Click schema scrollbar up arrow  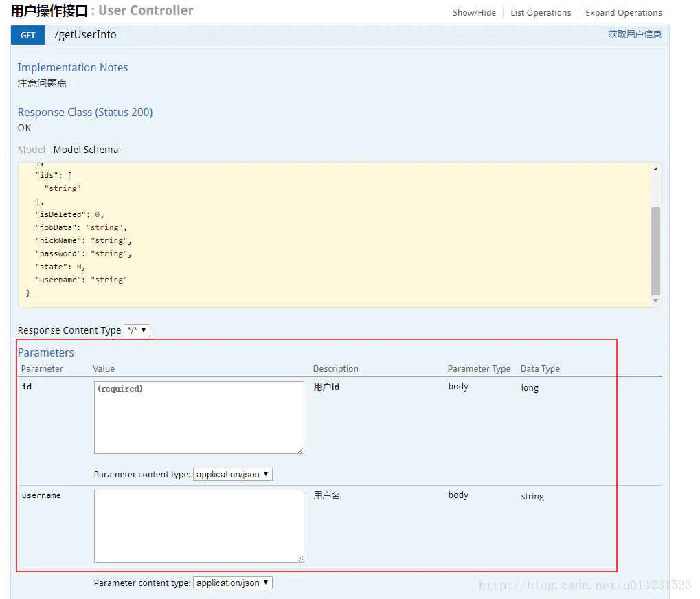click(655, 169)
